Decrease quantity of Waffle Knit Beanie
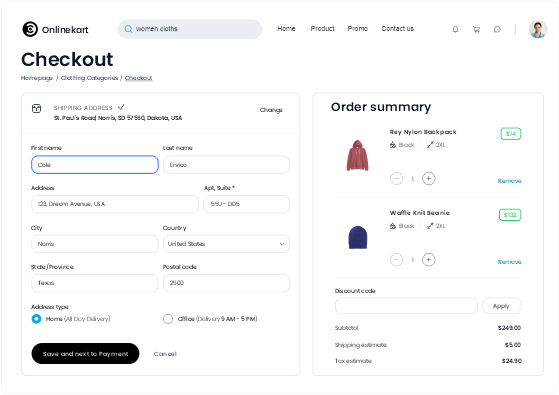Viewport: 559px width, 395px height. tap(396, 260)
